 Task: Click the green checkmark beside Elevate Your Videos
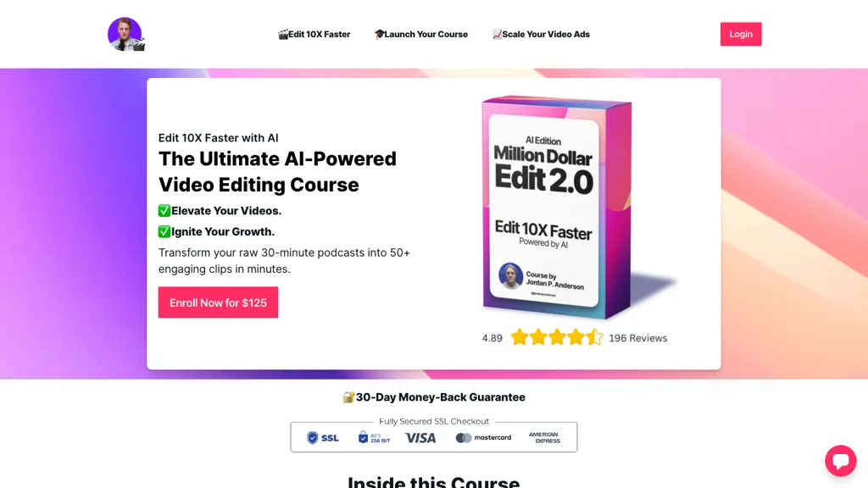pyautogui.click(x=164, y=211)
